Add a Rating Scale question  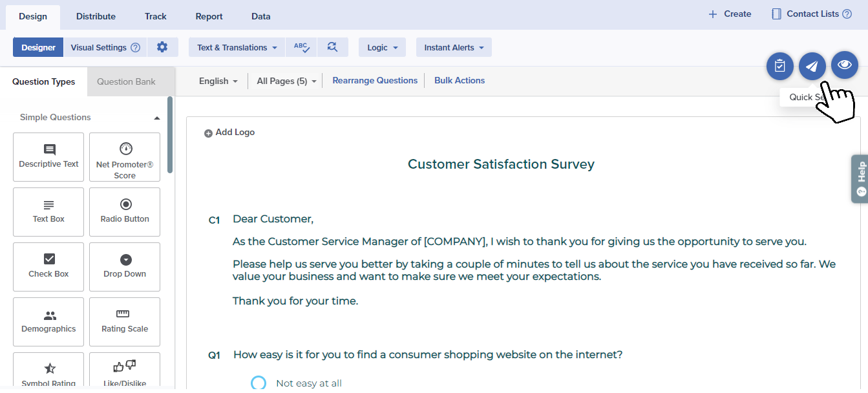pos(125,321)
